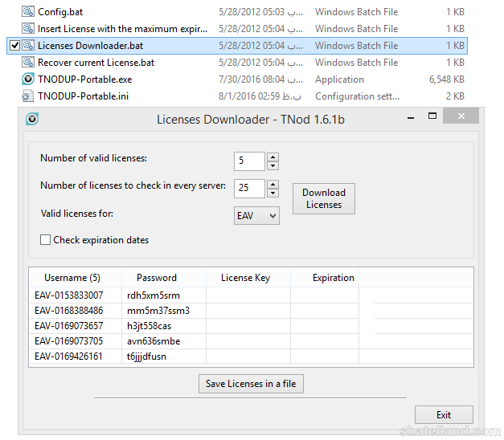Click the 6,548 KB size value
This screenshot has height=440, width=504.
[x=447, y=79]
